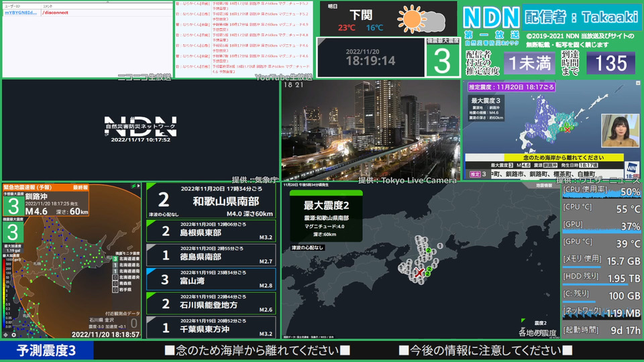Click the M4.6 magnitude text for 釧路沖
Screen dimensions: 644x362
(x=36, y=211)
